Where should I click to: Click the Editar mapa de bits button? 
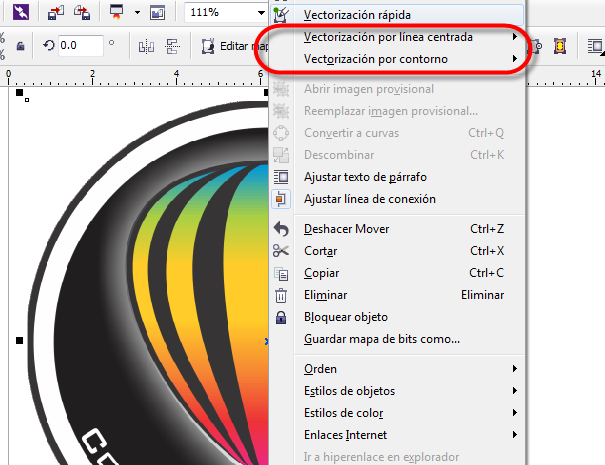235,46
